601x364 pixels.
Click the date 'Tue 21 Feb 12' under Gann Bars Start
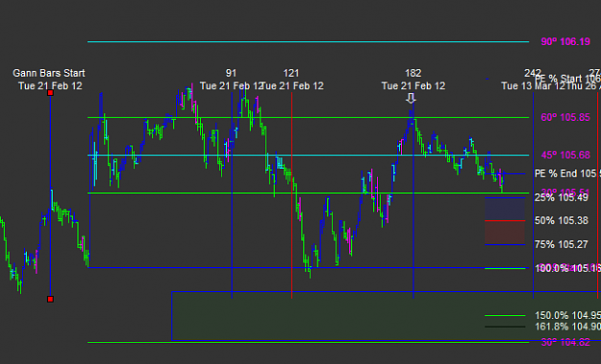50,85
